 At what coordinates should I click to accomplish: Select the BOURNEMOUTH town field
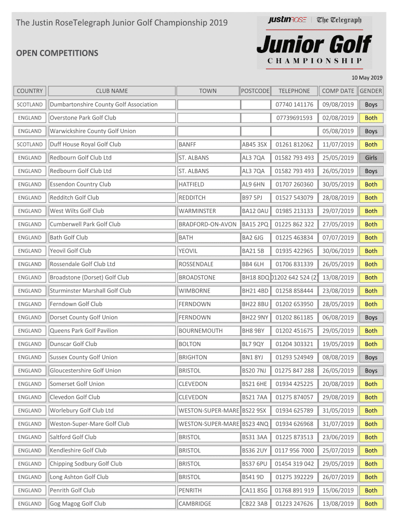tap(207, 331)
